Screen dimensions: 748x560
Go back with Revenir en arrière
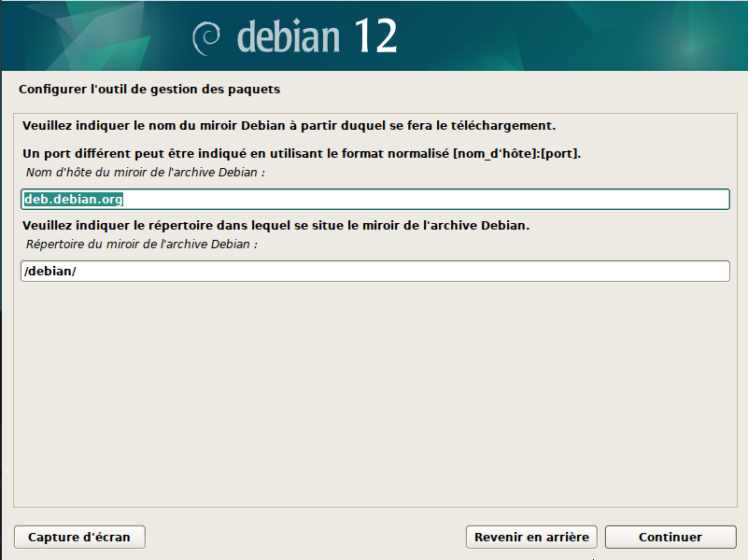[531, 537]
